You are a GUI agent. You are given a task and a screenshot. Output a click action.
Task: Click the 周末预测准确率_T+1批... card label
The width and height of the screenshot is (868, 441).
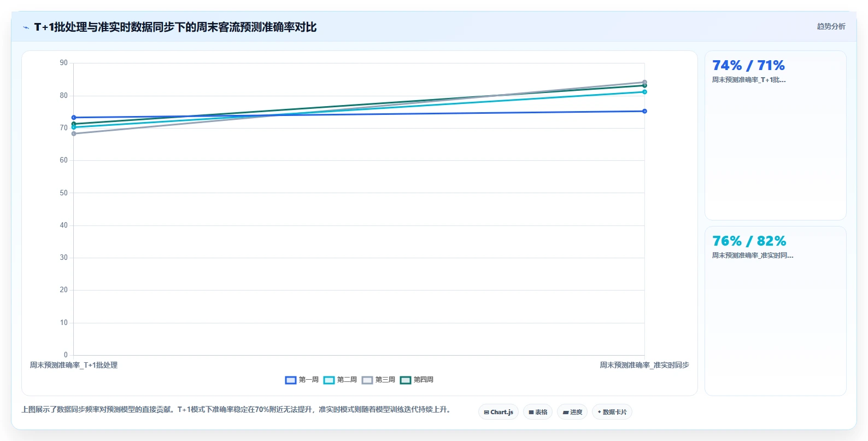pos(749,80)
